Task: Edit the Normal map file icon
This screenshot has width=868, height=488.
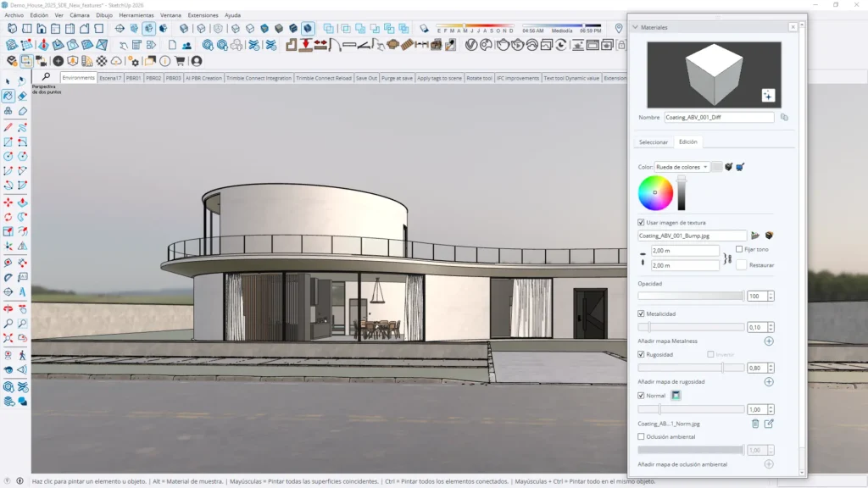Action: coord(769,424)
